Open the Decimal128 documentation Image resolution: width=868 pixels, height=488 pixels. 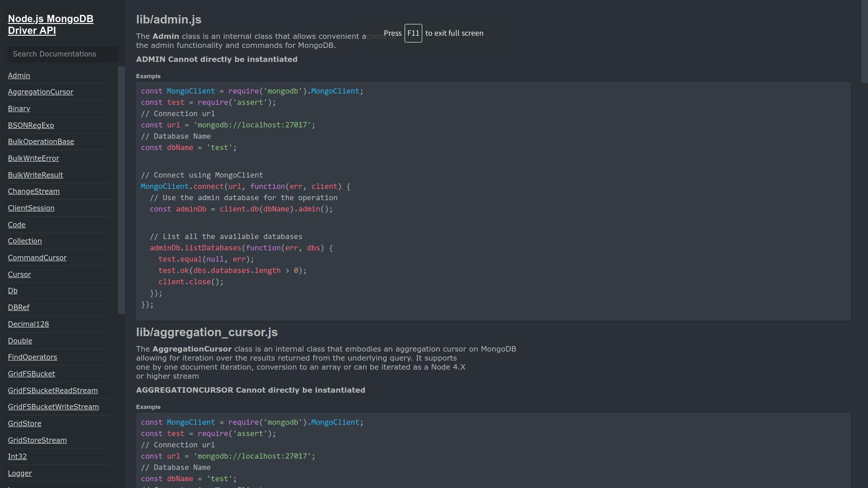[28, 324]
